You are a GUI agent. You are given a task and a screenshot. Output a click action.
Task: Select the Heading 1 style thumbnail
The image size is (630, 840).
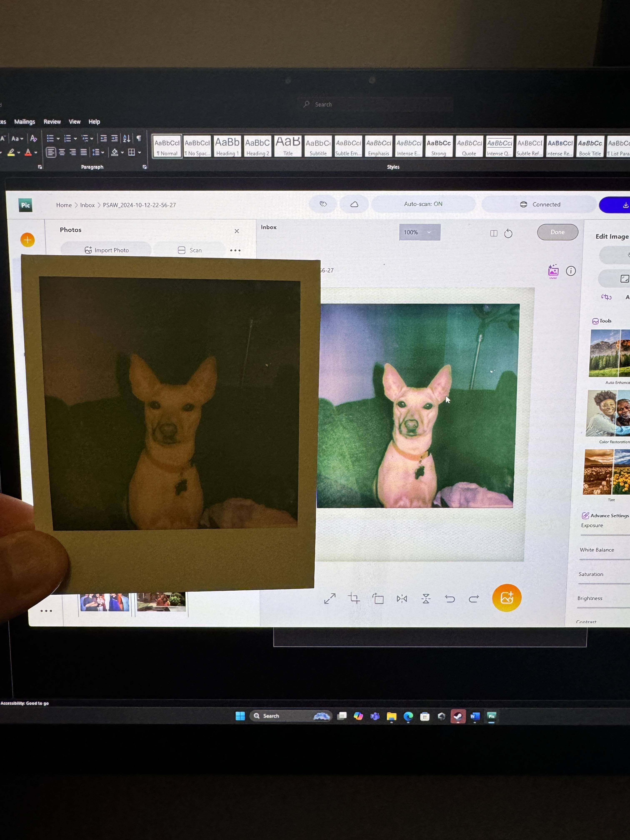pyautogui.click(x=227, y=146)
